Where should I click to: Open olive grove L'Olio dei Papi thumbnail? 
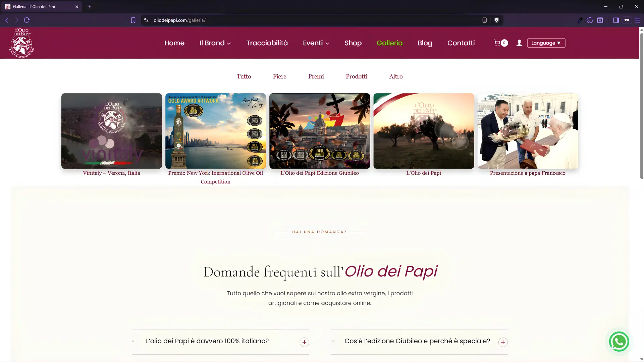pyautogui.click(x=424, y=131)
